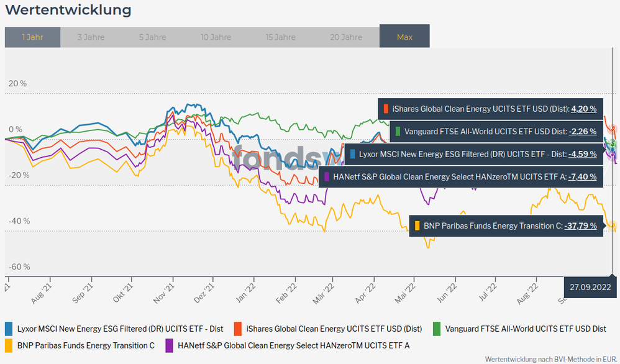Open the 15 Jahre time range

(281, 37)
